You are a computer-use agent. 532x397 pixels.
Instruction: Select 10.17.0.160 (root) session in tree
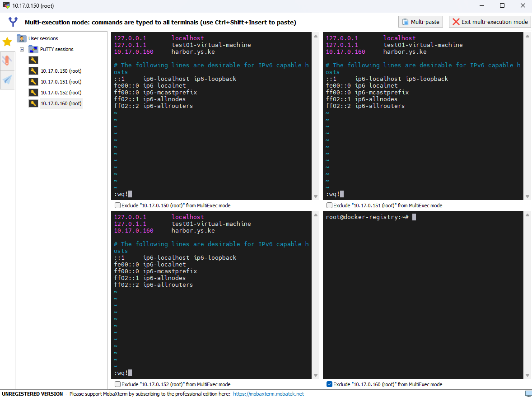click(61, 103)
